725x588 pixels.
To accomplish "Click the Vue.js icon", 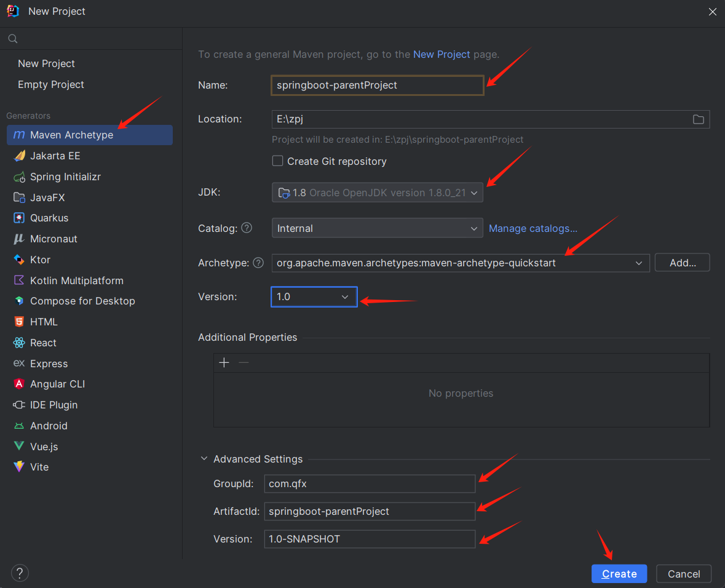I will coord(19,446).
